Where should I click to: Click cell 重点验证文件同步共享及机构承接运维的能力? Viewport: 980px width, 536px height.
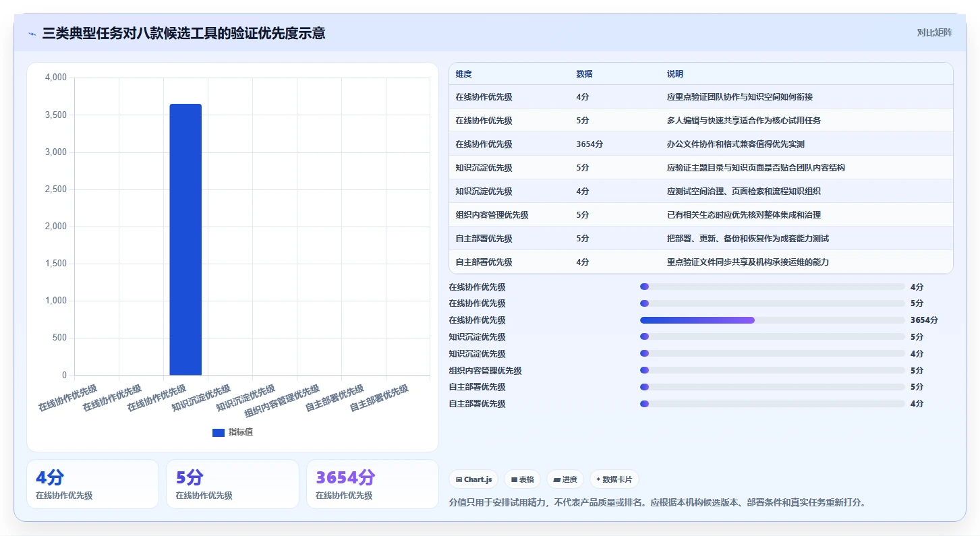[x=748, y=262]
